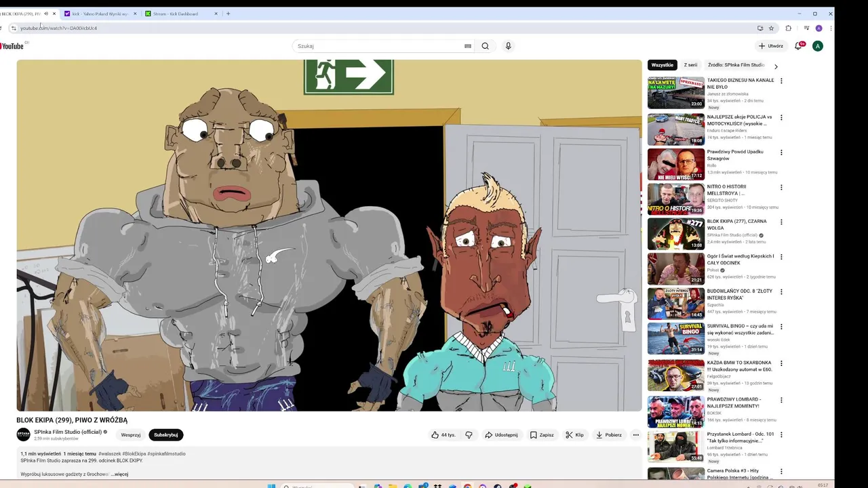Open the SPInka Film Studio (official) channel link
868x488 pixels.
(x=68, y=432)
